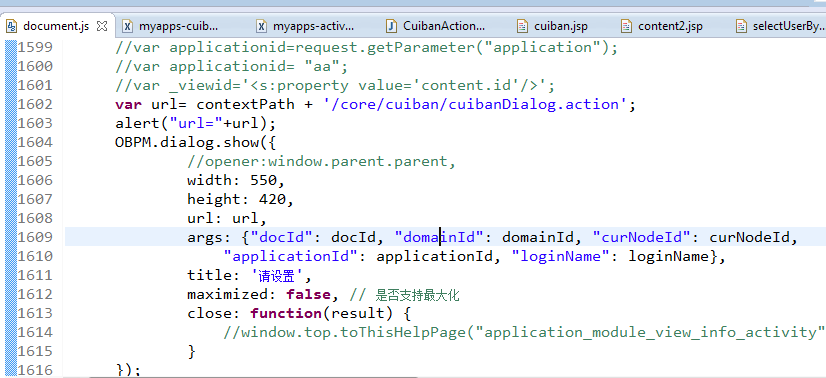The height and width of the screenshot is (378, 826).
Task: Click the closing brace on line 1615
Action: pyautogui.click(x=192, y=351)
